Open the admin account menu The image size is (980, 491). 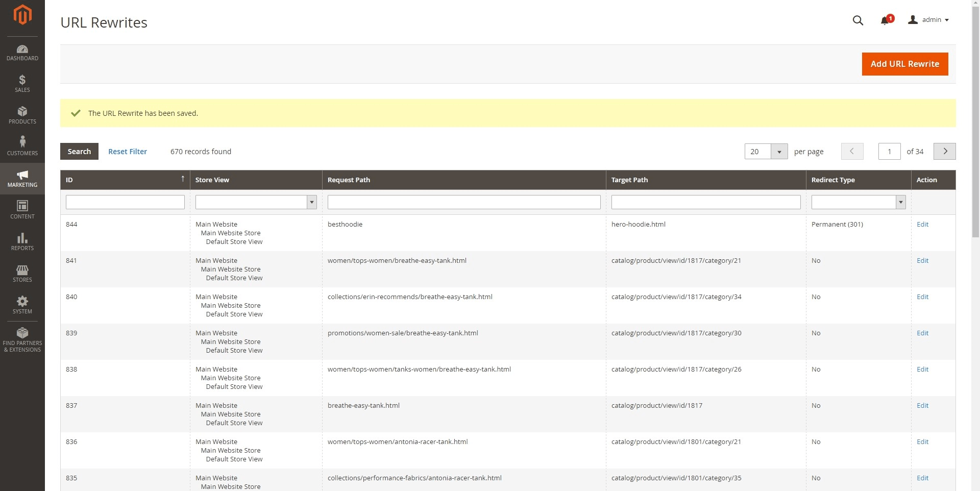pyautogui.click(x=929, y=20)
